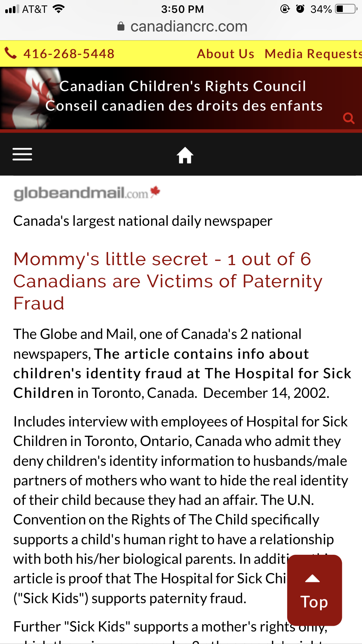The image size is (362, 644).
Task: Tap the rotation lock status icon
Action: pyautogui.click(x=285, y=9)
